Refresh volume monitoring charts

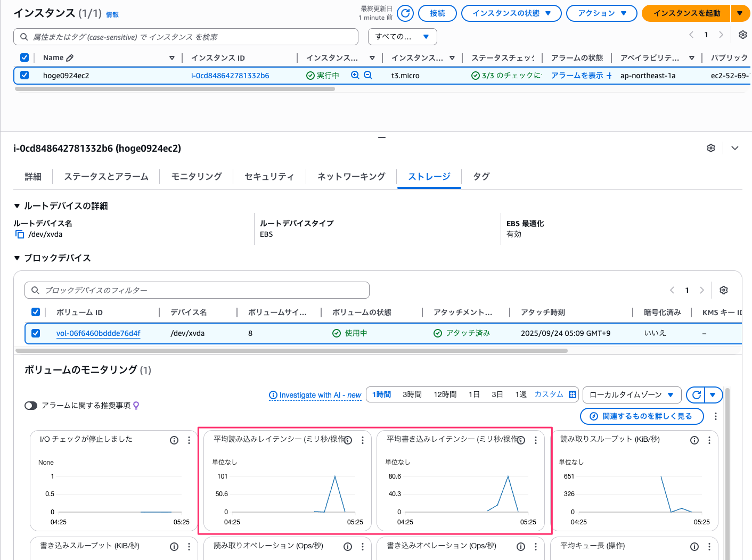coord(696,395)
